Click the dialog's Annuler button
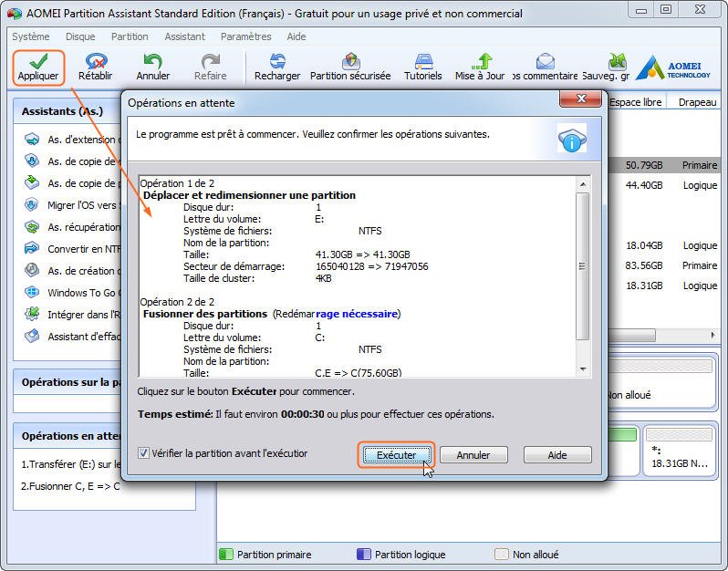Screen dimensions: 728x571 tap(473, 455)
